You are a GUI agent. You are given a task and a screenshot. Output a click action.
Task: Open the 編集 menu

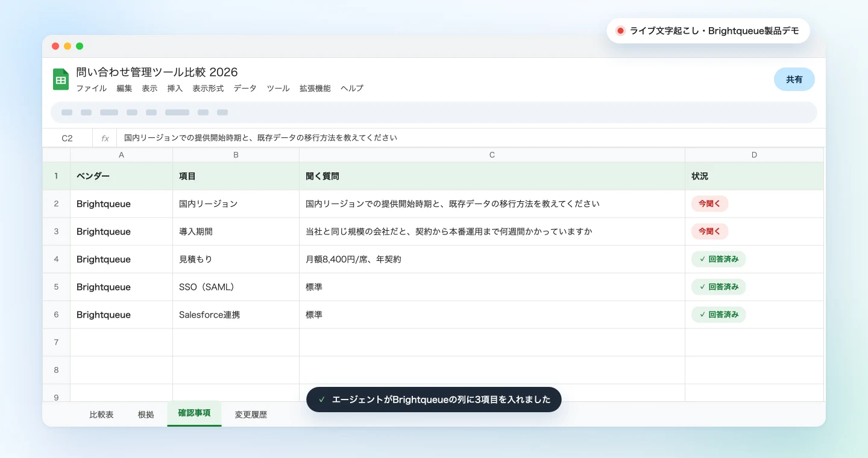click(124, 89)
